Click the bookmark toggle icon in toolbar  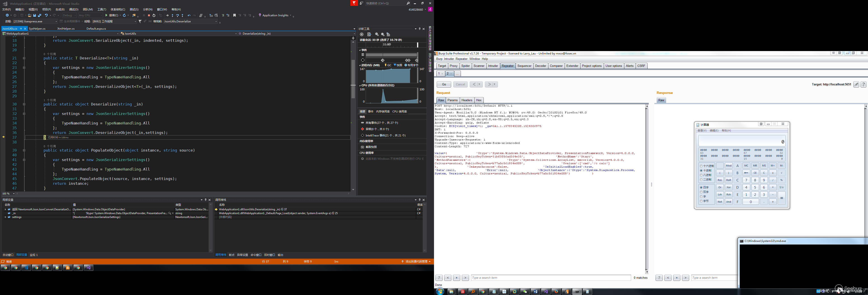tap(235, 16)
